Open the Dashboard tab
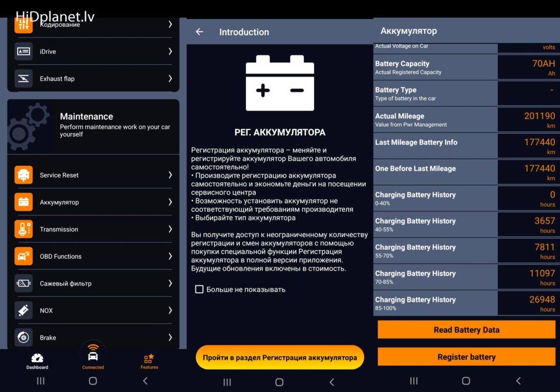 click(x=37, y=361)
